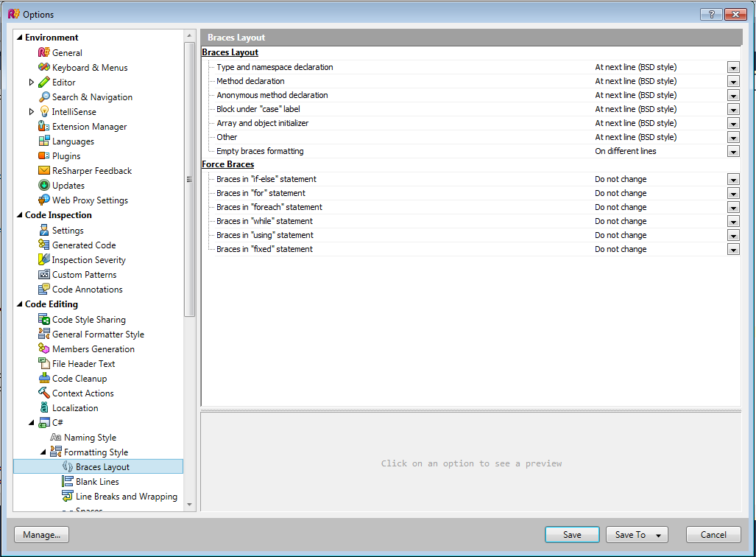
Task: Click the tree scrollbar up arrow
Action: point(189,35)
